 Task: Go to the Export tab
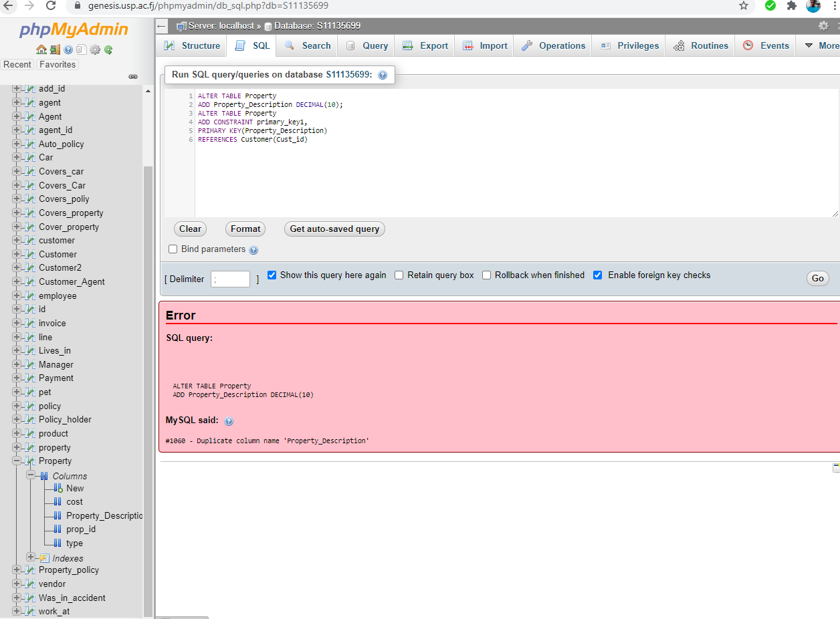(425, 45)
